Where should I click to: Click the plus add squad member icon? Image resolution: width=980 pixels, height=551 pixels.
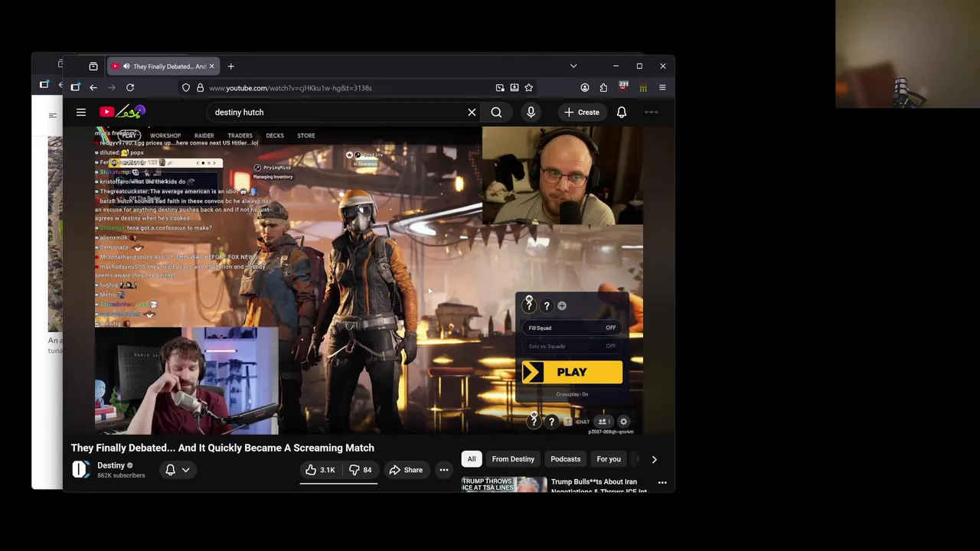tap(562, 306)
